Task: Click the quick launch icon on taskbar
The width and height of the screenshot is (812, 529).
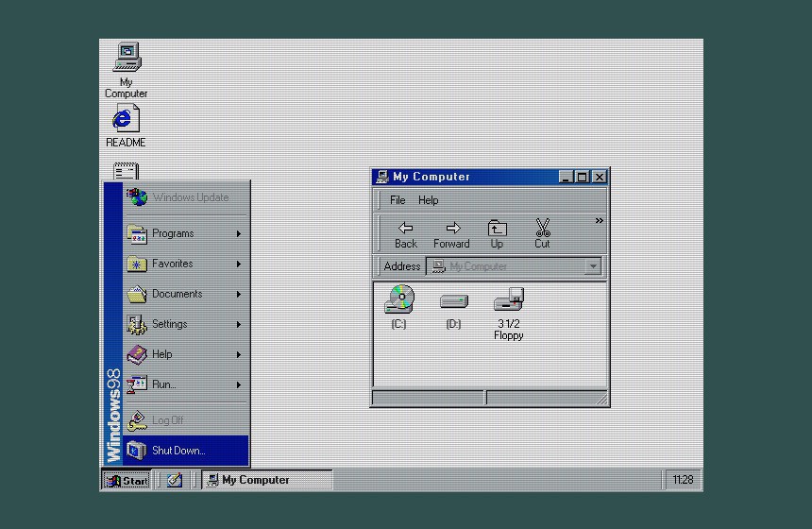Action: click(175, 480)
